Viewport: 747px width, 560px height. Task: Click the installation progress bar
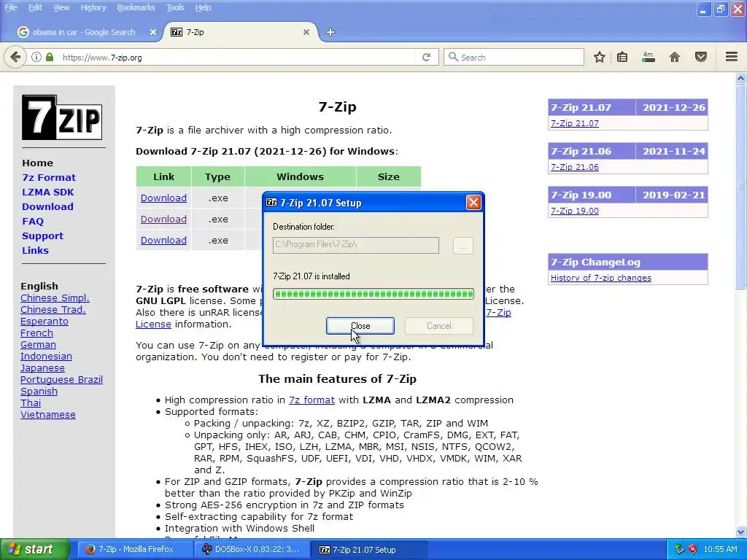(x=373, y=294)
